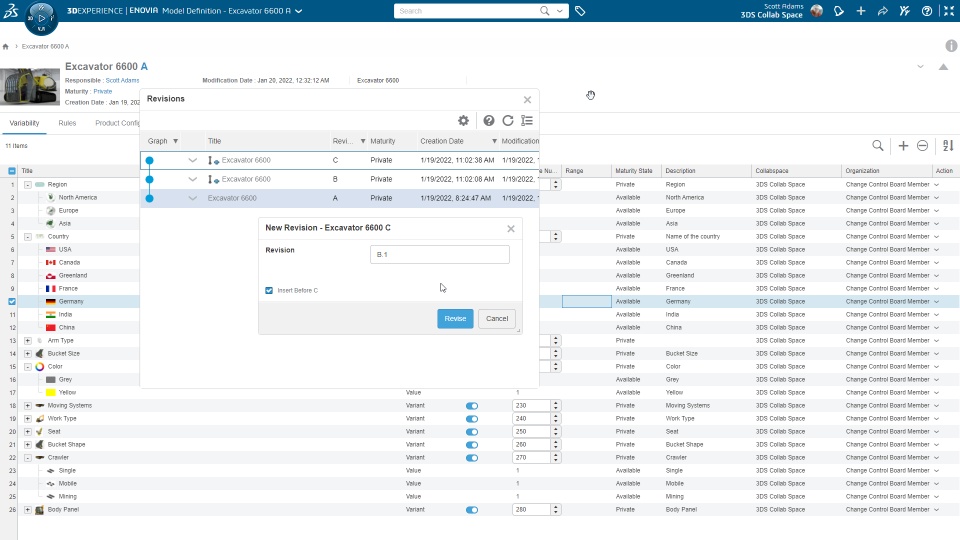Click the share arrow icon in top bar
Image resolution: width=960 pixels, height=540 pixels.
pyautogui.click(x=882, y=11)
